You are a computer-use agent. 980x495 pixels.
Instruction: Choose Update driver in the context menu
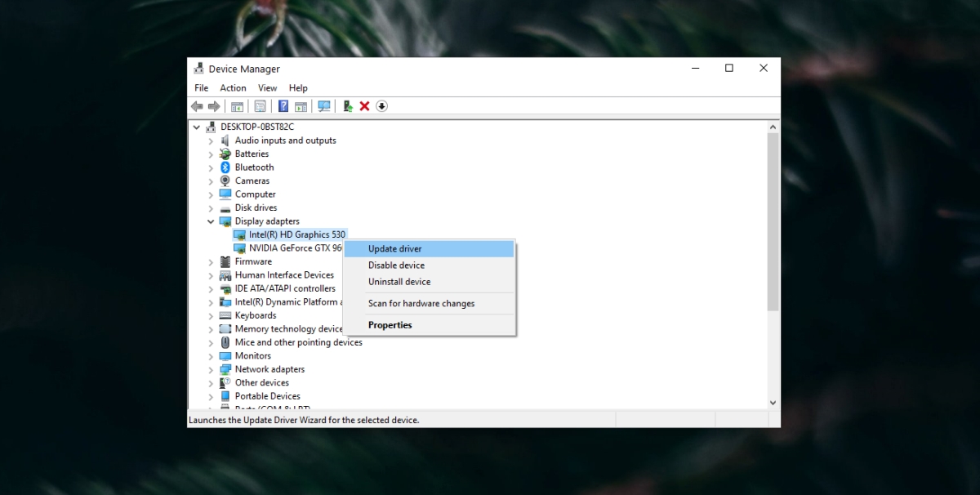click(x=430, y=249)
